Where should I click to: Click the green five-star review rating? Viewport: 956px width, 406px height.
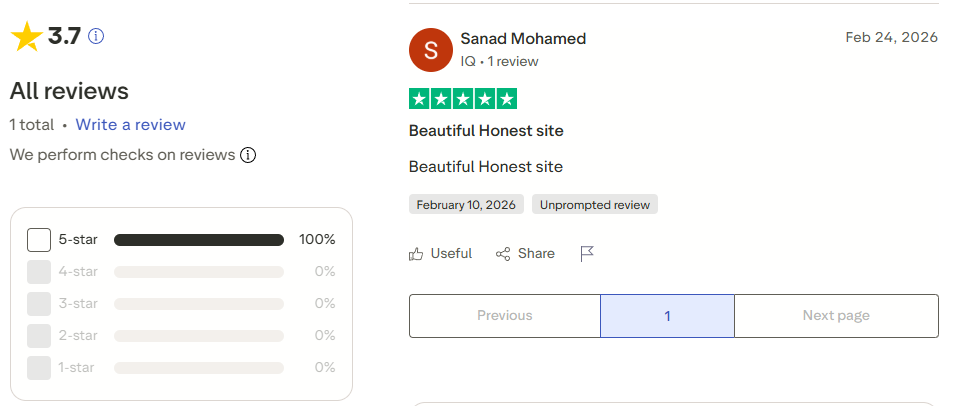click(463, 99)
